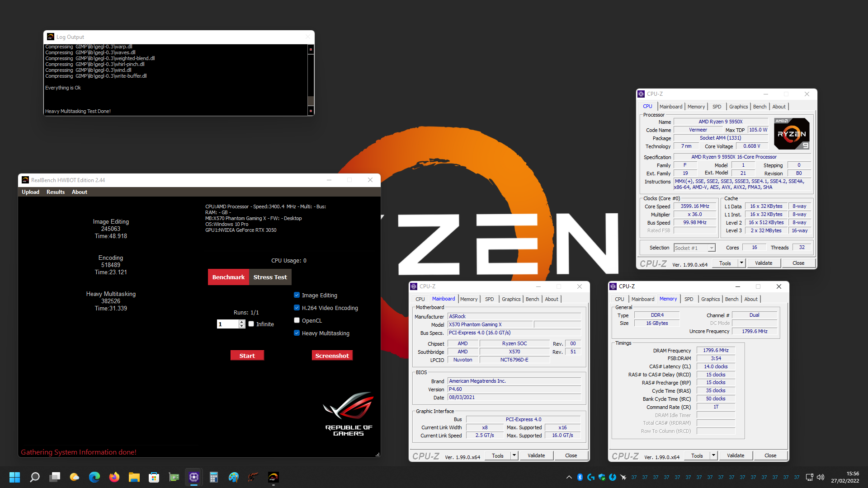Open the volume speaker tray icon
Screen dimensions: 868x488
tap(821, 477)
